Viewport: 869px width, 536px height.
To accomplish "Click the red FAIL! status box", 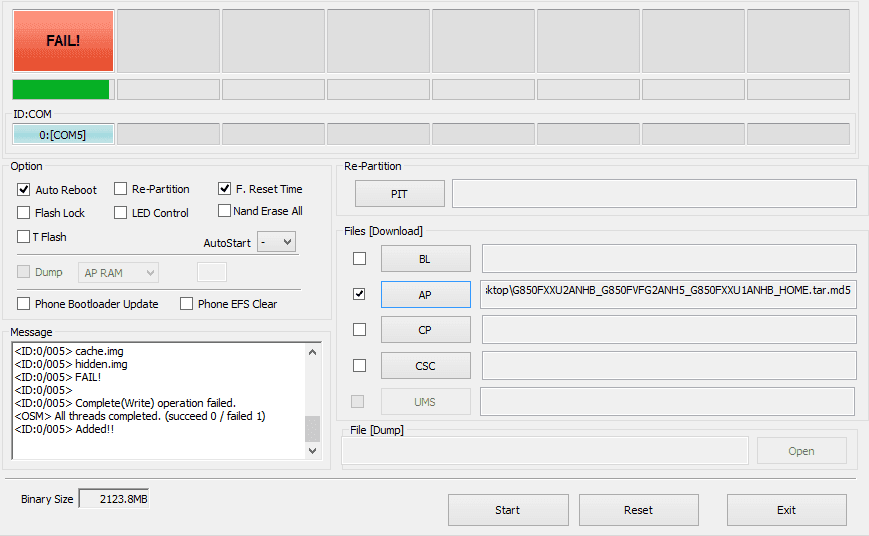I will click(x=63, y=41).
